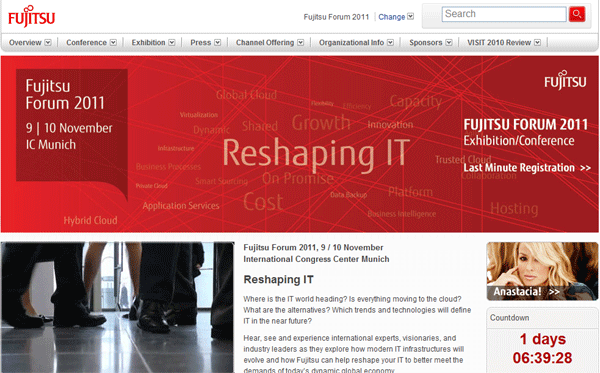The image size is (600, 373).
Task: Open the Organizational Info menu item
Action: click(351, 42)
